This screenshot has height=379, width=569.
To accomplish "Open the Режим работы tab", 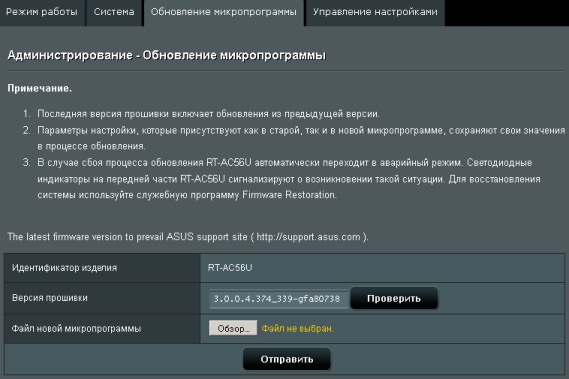I will (42, 12).
